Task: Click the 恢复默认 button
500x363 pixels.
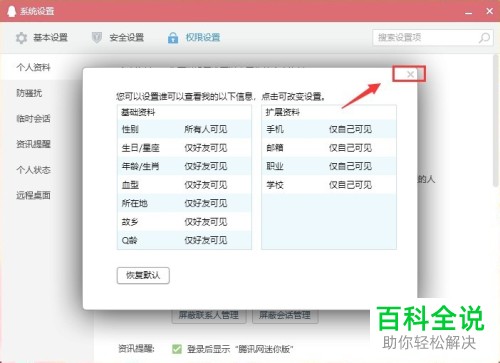Action: [x=143, y=275]
